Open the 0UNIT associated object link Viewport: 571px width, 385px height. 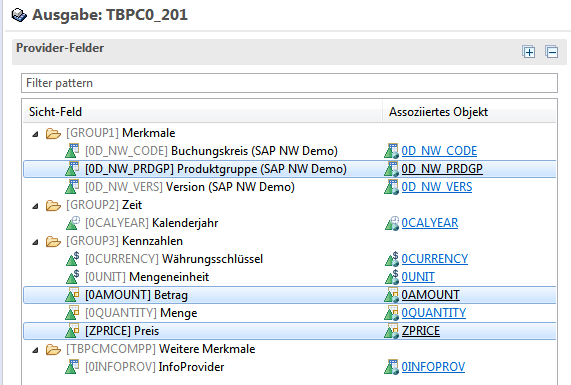[x=418, y=276]
